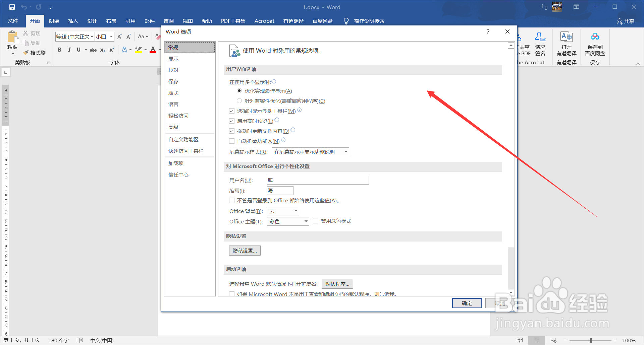
Task: Select 信任中心 category in Word Options
Action: (190, 175)
